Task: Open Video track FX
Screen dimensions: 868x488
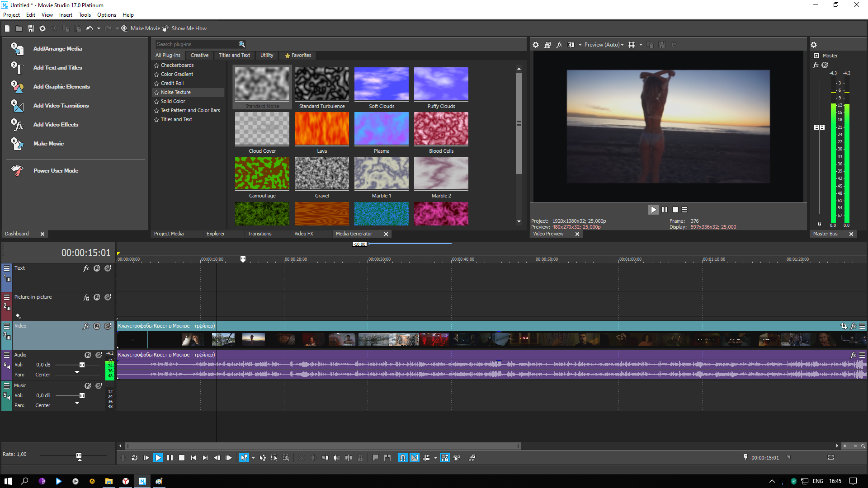Action: 86,326
